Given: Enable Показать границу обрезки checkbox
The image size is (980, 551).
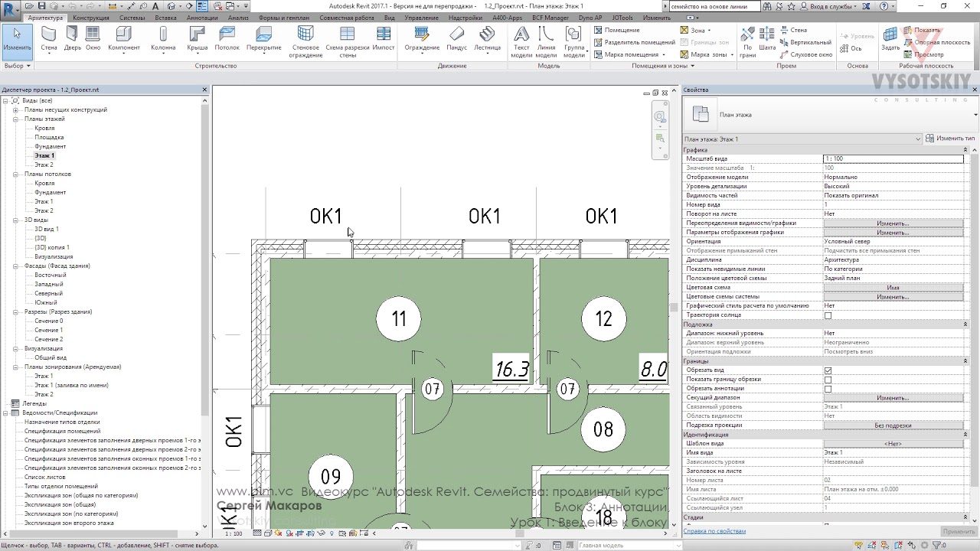Looking at the screenshot, I should [828, 380].
